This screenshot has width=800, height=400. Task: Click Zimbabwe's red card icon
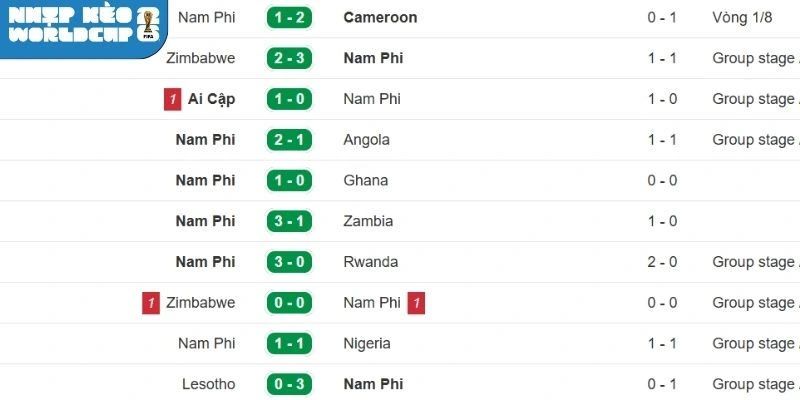pyautogui.click(x=151, y=303)
